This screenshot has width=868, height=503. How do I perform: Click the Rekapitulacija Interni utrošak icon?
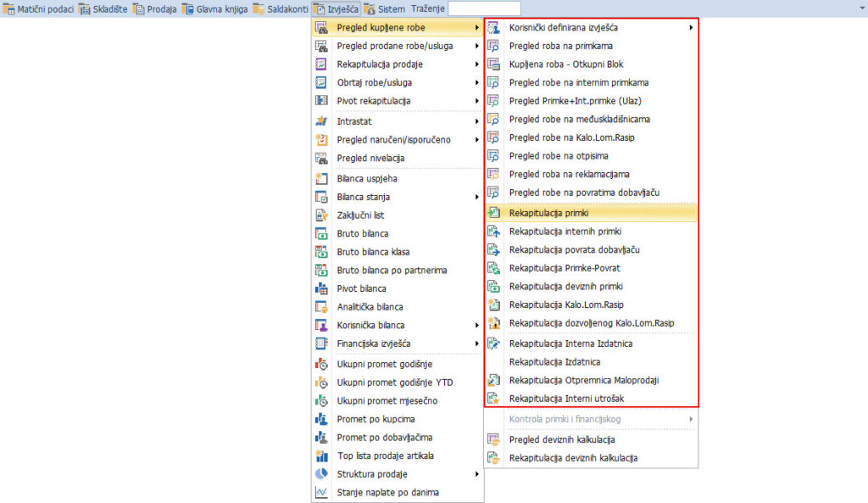point(494,398)
